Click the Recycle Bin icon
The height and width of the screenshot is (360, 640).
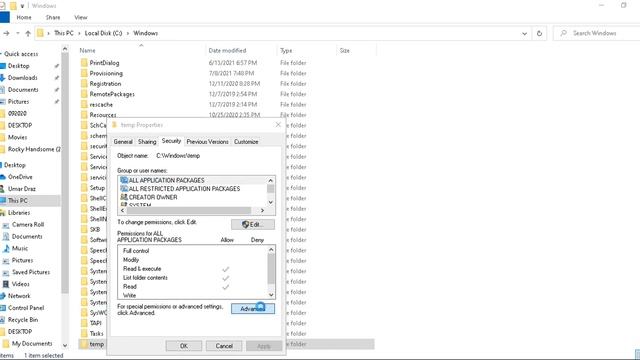(x=3, y=320)
